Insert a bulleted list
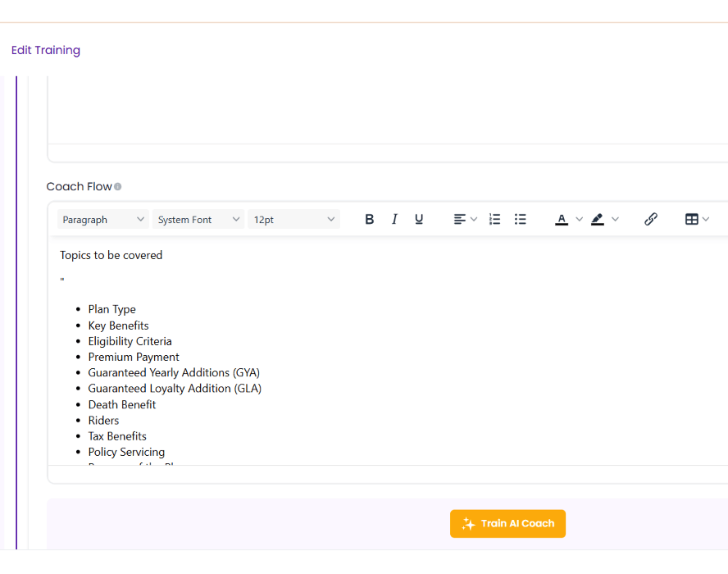The image size is (728, 574). click(520, 220)
